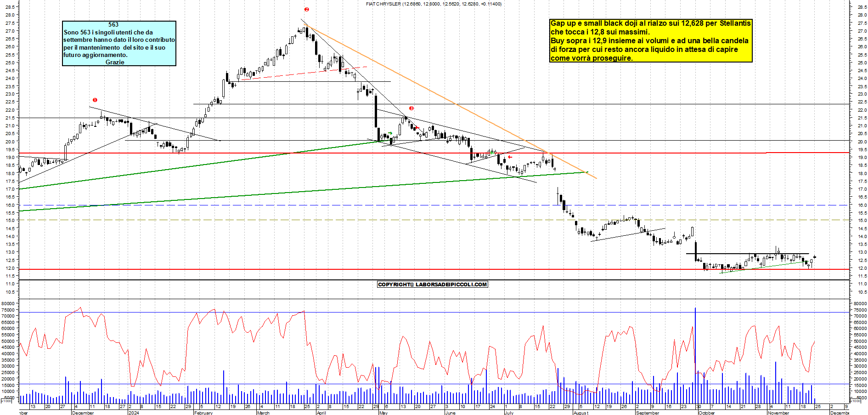
Task: Click the 12.0 value on the right price axis
Action: 862,268
